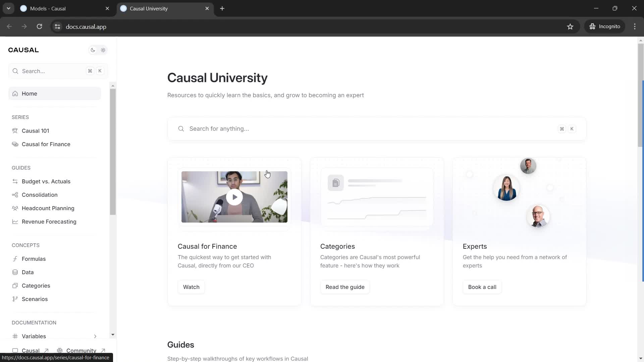
Task: Go back to previous page
Action: 9,26
